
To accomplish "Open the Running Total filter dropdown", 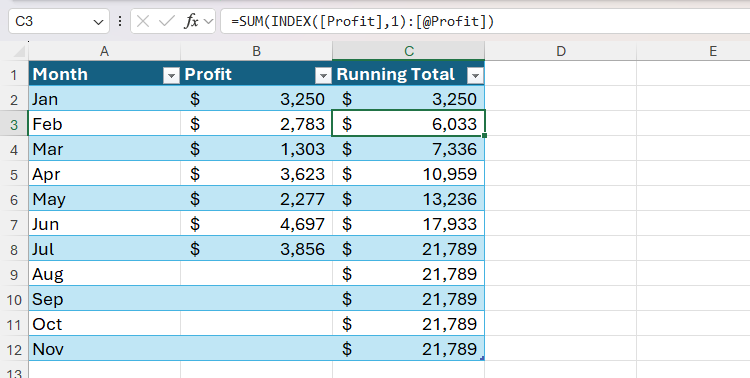I will click(x=475, y=75).
